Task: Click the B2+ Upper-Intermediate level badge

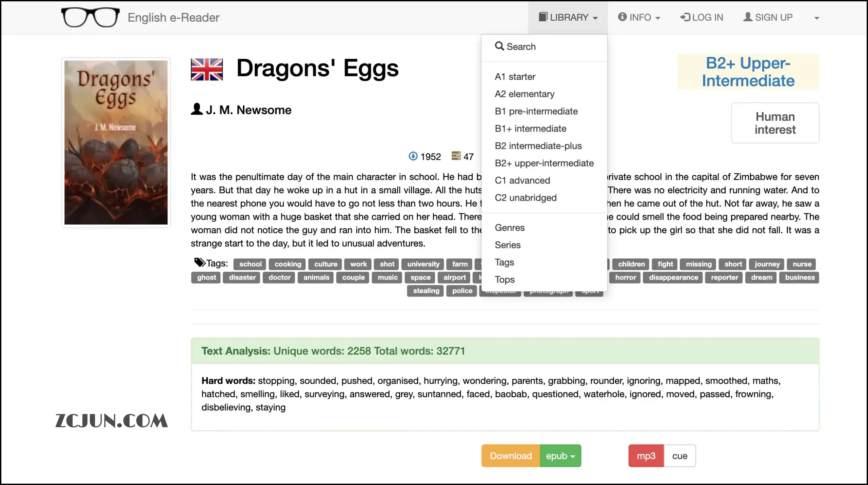Action: pyautogui.click(x=748, y=72)
